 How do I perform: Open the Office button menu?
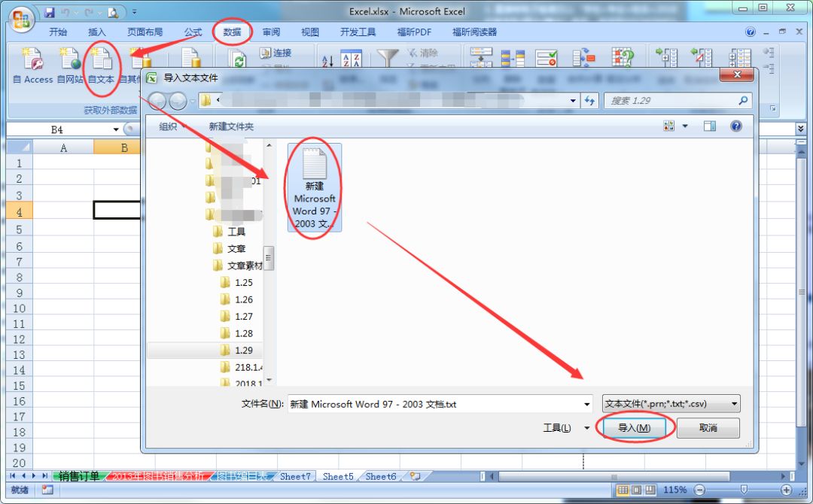point(21,19)
